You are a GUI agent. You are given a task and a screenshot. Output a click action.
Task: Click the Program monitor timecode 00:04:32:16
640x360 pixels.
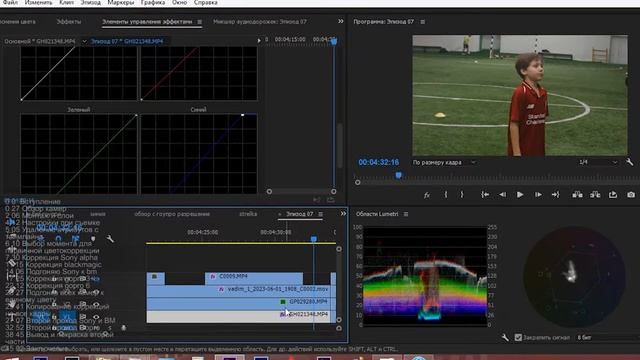coord(378,162)
